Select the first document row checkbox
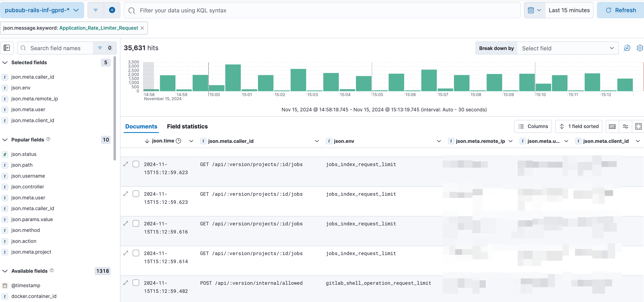The height and width of the screenshot is (302, 644). (x=136, y=164)
